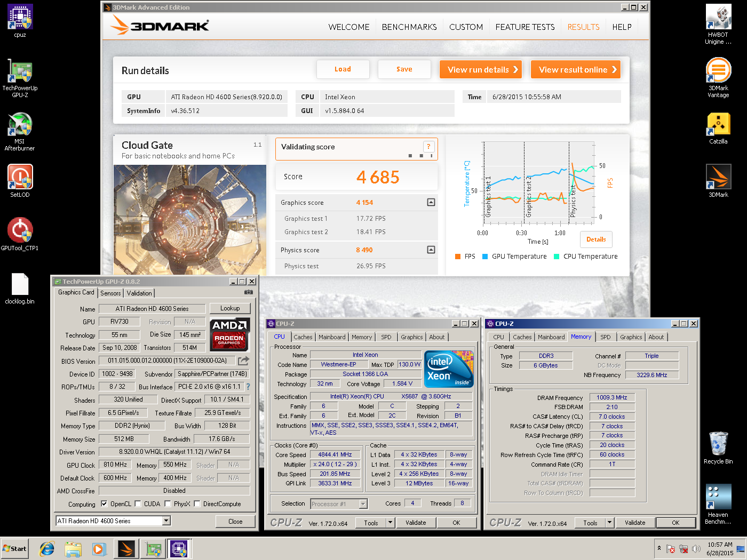Click the GPU-Z screenshot camera icon

point(249,292)
